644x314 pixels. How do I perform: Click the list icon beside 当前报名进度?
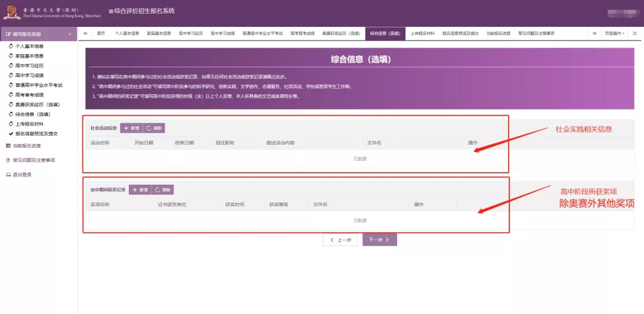pos(8,146)
